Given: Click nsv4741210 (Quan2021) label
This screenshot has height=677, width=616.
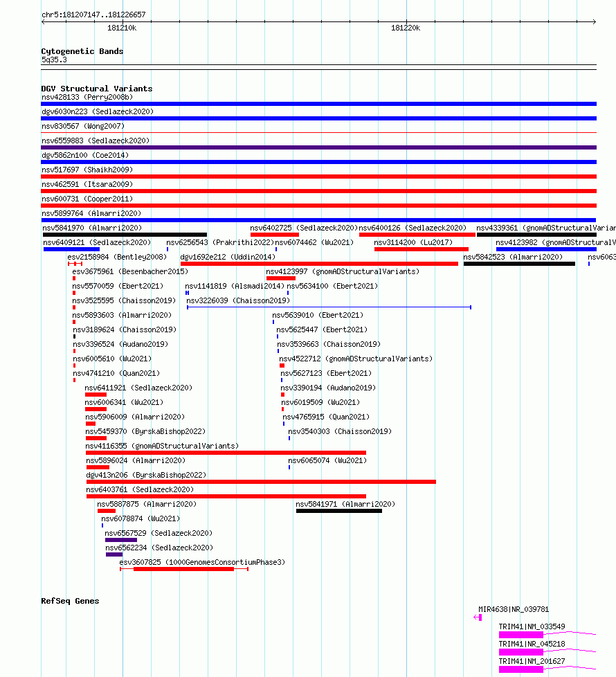Looking at the screenshot, I should click(116, 374).
